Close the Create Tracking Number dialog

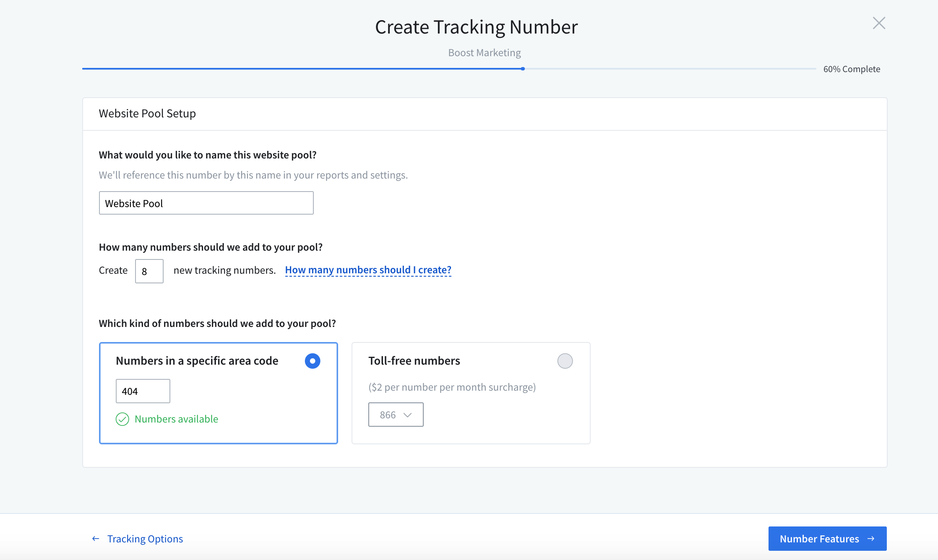tap(879, 23)
